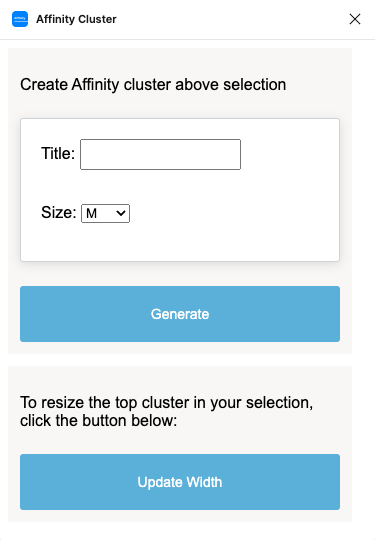Open the Size dropdown showing M
This screenshot has height=540, width=375.
[105, 214]
